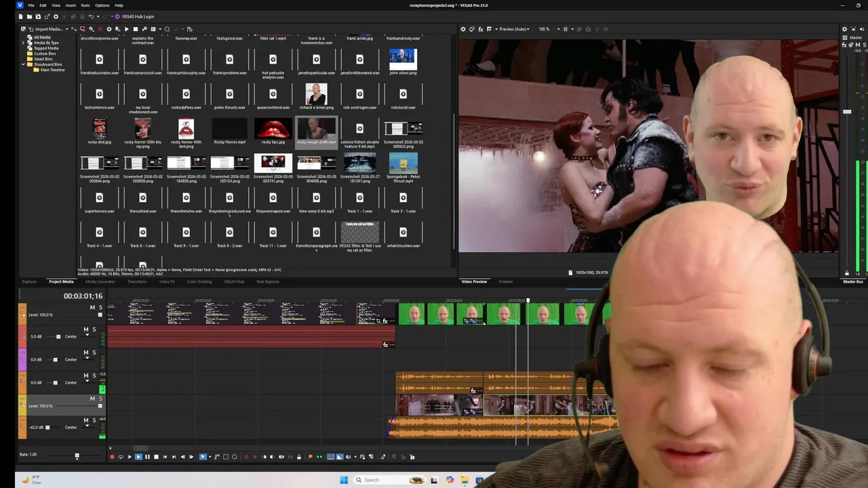Switch to the Color Grading tab

(x=199, y=281)
